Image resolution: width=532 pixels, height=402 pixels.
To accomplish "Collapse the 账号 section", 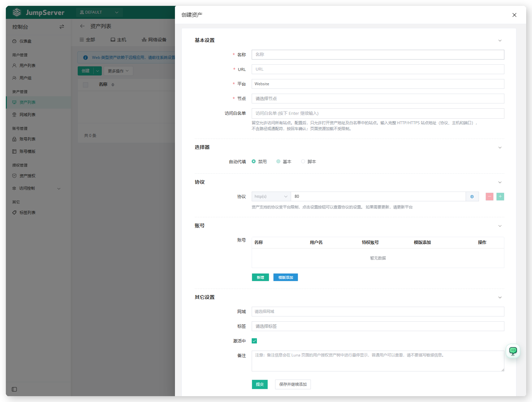I will (500, 226).
